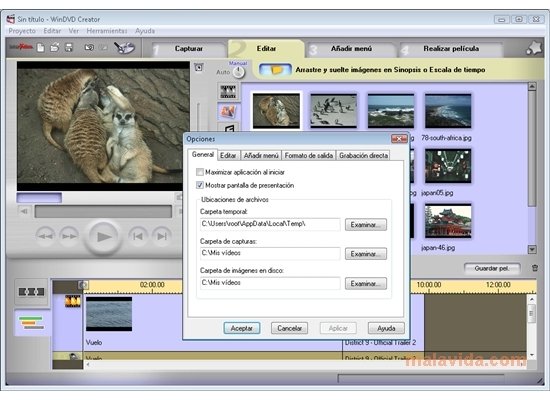Screen dimensions: 550x400
Task: Click the Carpeta de capturas path field
Action: (270, 253)
